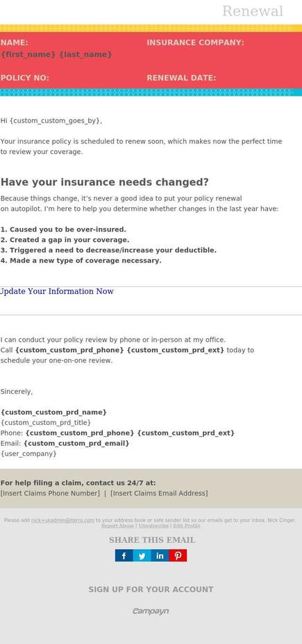Click the nick+ukadmin sender email address
The height and width of the screenshot is (644, 302).
[62, 520]
